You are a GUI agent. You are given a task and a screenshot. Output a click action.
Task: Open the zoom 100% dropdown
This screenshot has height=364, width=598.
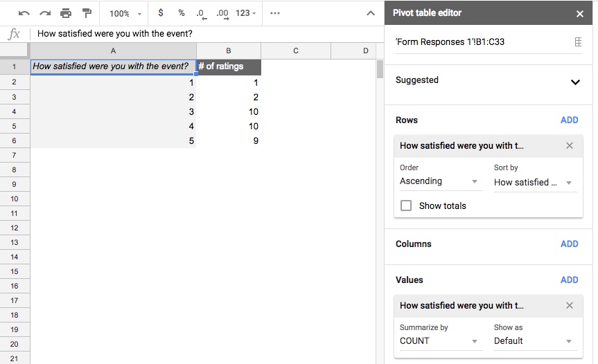coord(125,13)
